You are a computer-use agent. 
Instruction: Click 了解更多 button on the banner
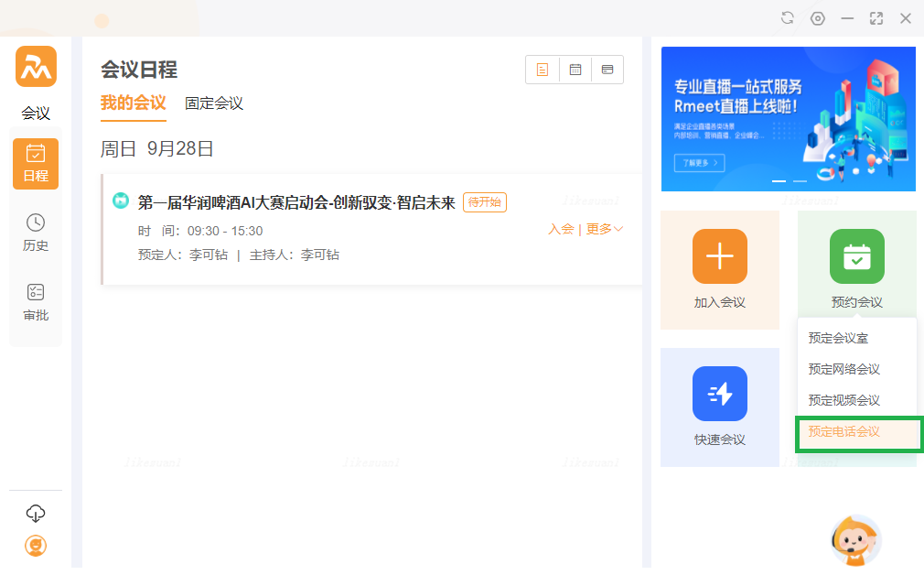[699, 163]
